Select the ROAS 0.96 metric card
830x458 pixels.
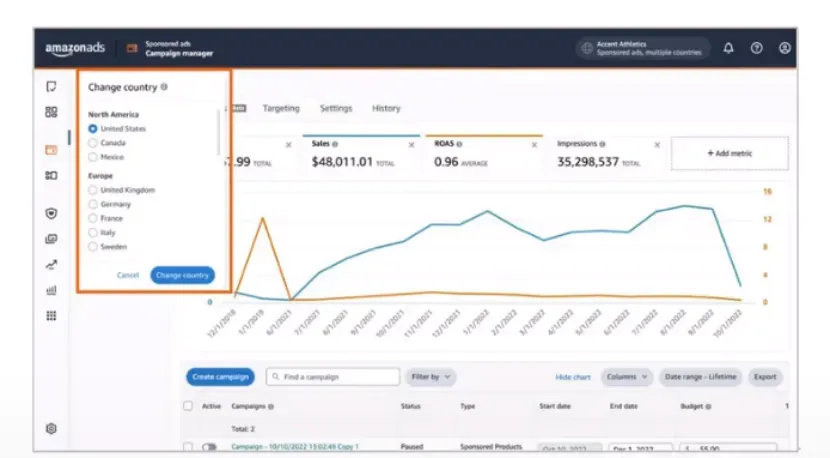coord(484,154)
